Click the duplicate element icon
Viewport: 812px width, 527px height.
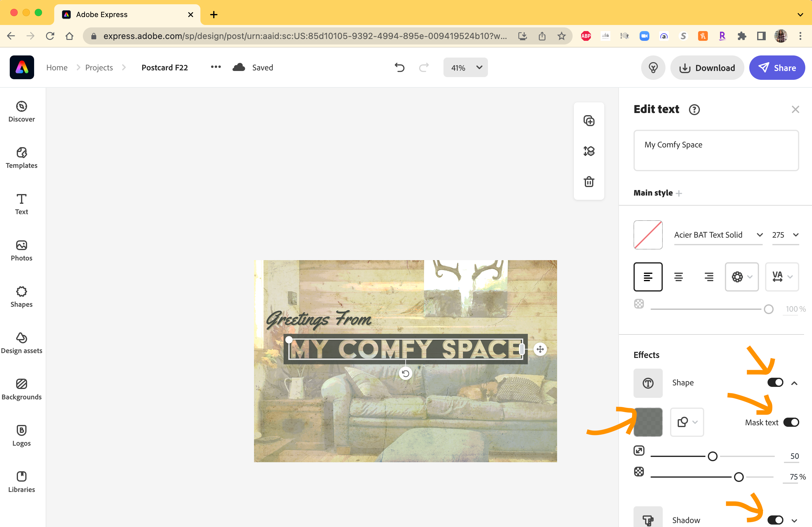589,121
